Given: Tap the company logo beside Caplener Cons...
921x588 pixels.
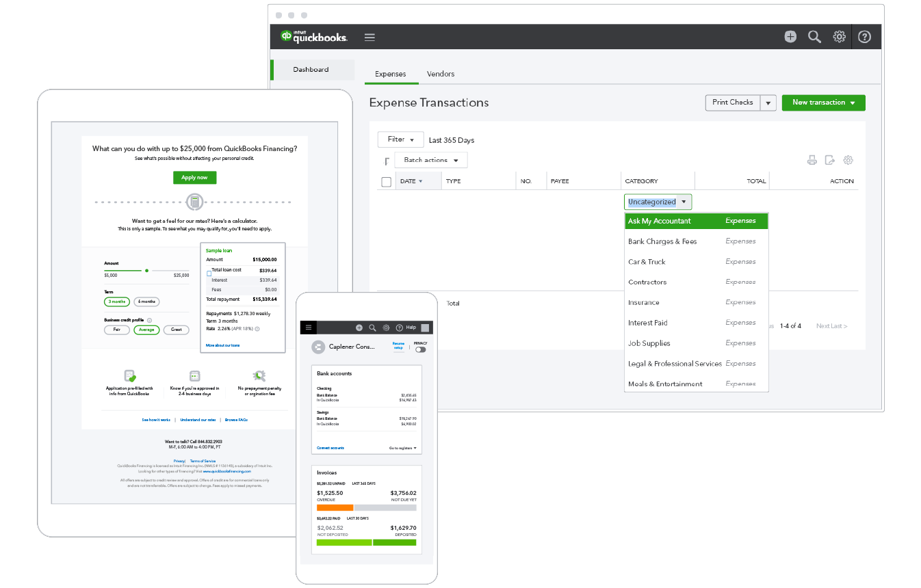Looking at the screenshot, I should [317, 347].
